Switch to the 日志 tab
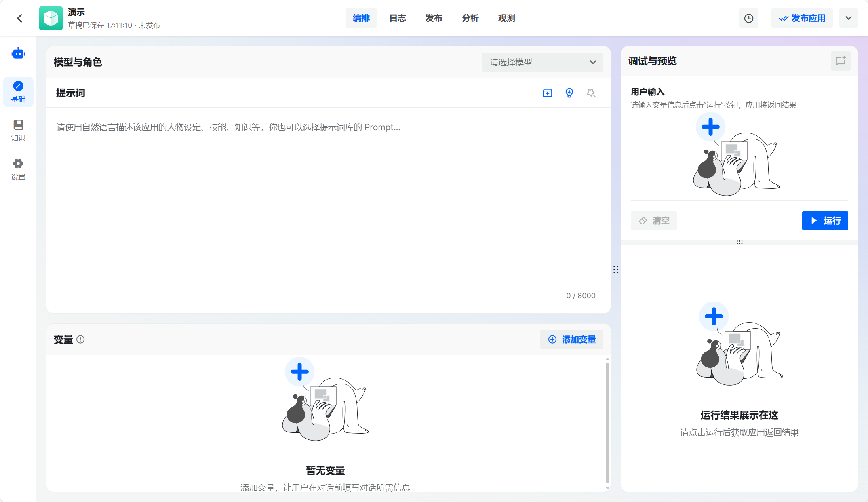 click(x=397, y=18)
